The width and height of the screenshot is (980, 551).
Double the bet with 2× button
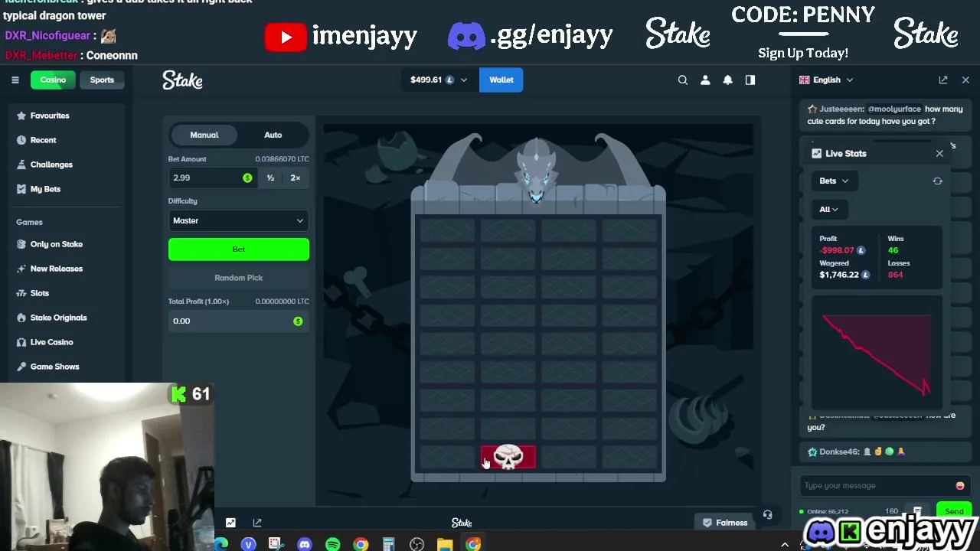pyautogui.click(x=296, y=178)
